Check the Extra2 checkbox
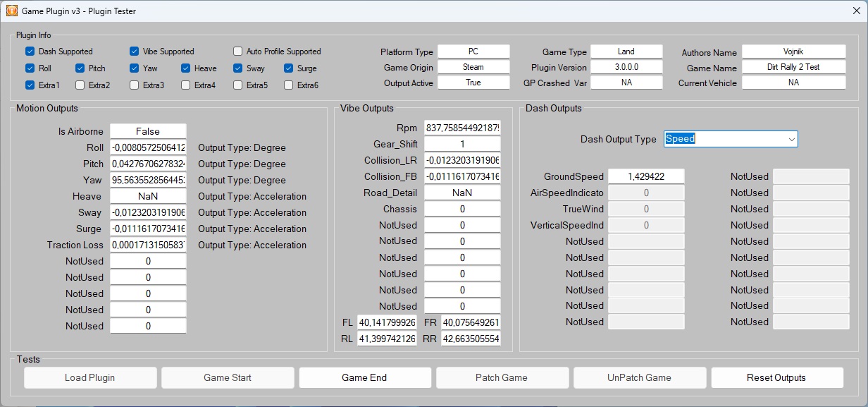The image size is (868, 407). [80, 85]
